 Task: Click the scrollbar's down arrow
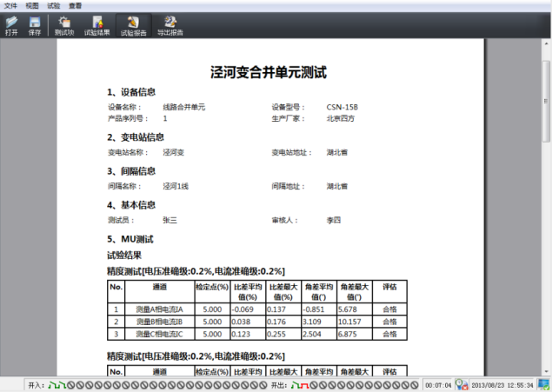tap(547, 371)
